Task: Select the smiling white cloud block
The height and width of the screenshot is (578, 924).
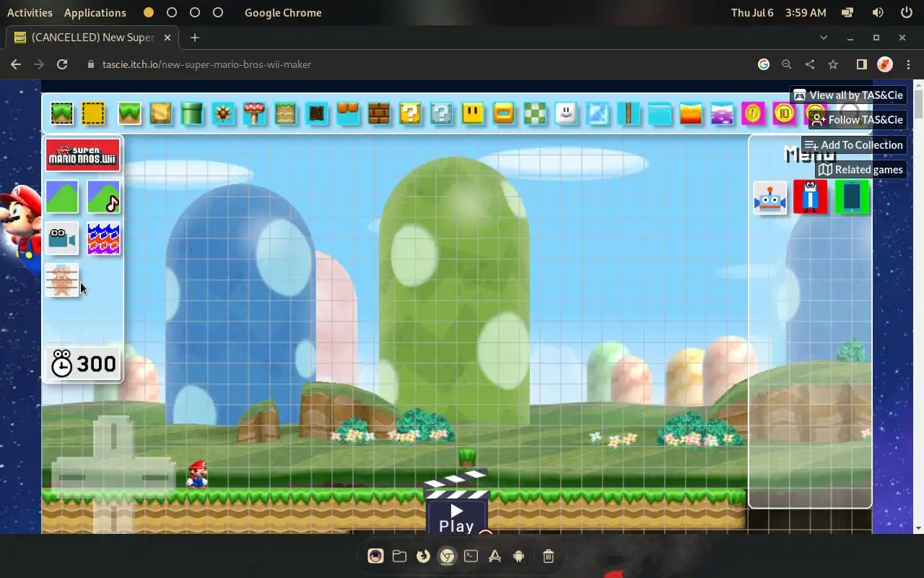Action: (x=566, y=113)
